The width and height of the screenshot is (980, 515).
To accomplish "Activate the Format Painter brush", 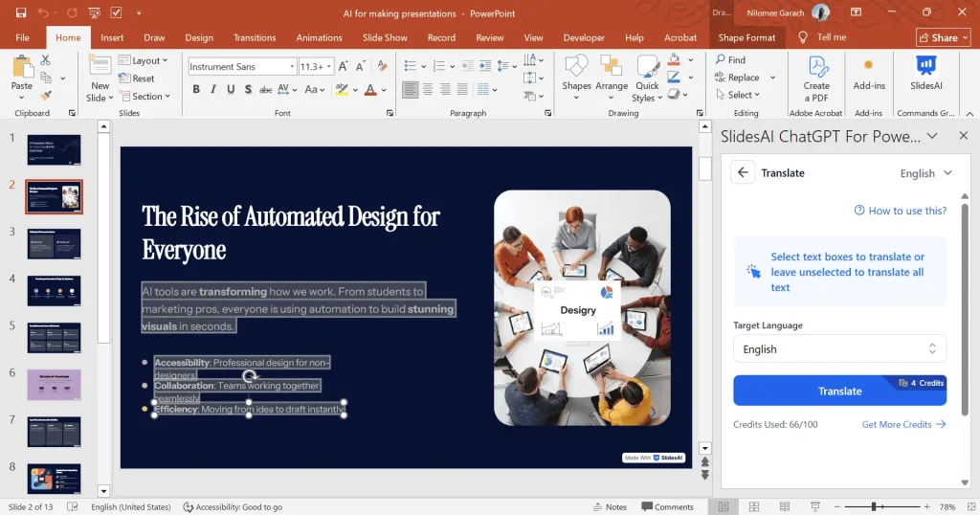I will [x=45, y=95].
